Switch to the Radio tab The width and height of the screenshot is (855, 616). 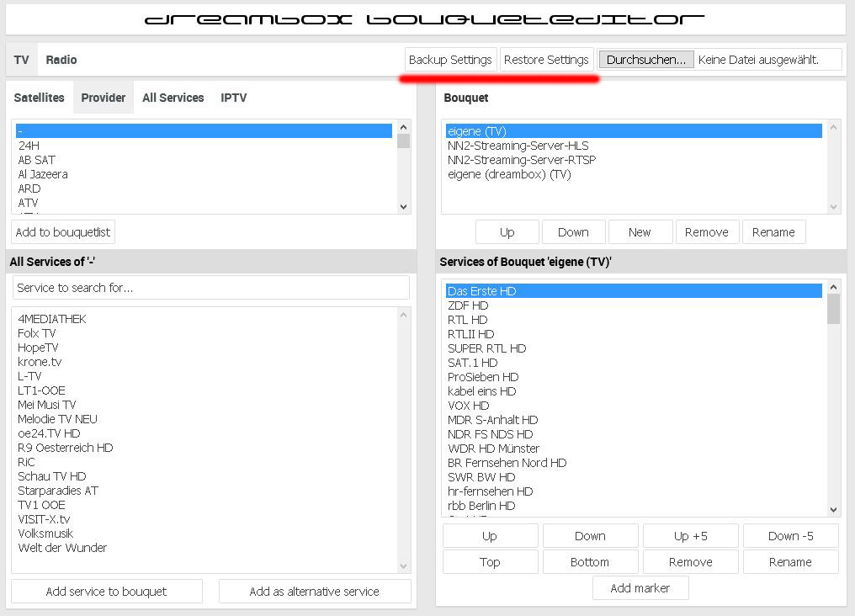coord(61,60)
